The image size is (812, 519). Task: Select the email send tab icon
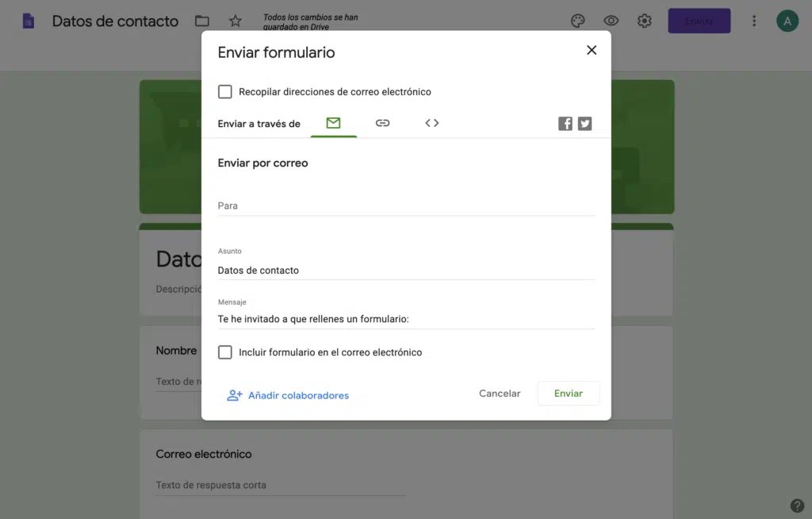click(333, 123)
